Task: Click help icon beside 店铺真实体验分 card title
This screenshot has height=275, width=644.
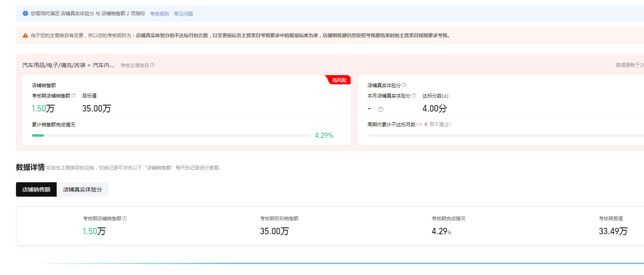Action: pyautogui.click(x=404, y=85)
